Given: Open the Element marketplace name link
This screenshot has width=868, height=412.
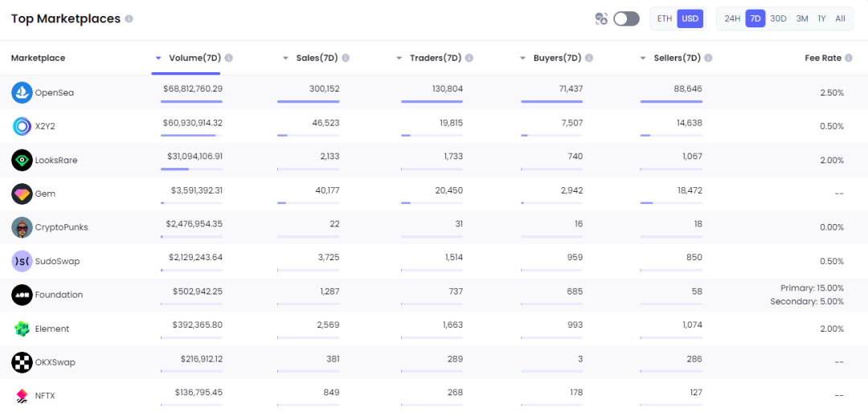Looking at the screenshot, I should coord(52,329).
